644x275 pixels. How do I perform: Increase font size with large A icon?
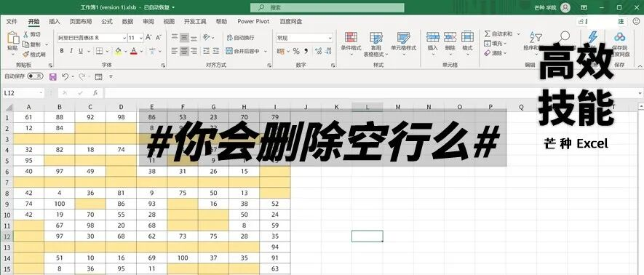148,37
